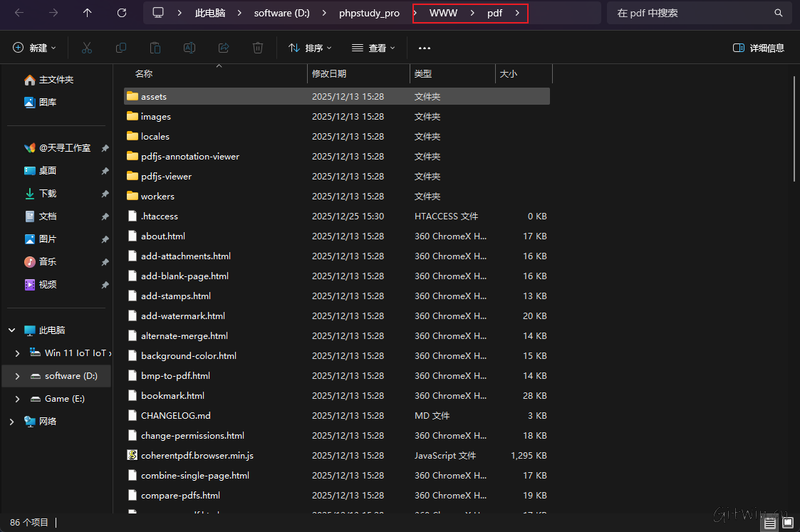
Task: Expand the Game (E:) drive node
Action: (18, 399)
